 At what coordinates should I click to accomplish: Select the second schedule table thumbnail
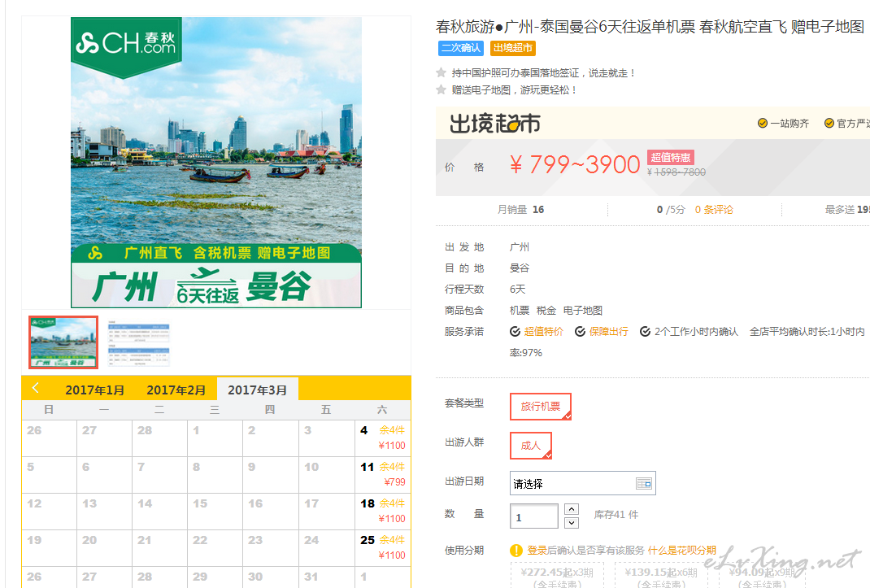tap(138, 342)
